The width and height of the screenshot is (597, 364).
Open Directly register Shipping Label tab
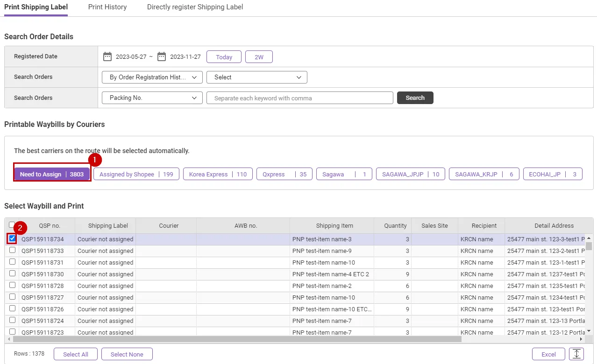195,7
